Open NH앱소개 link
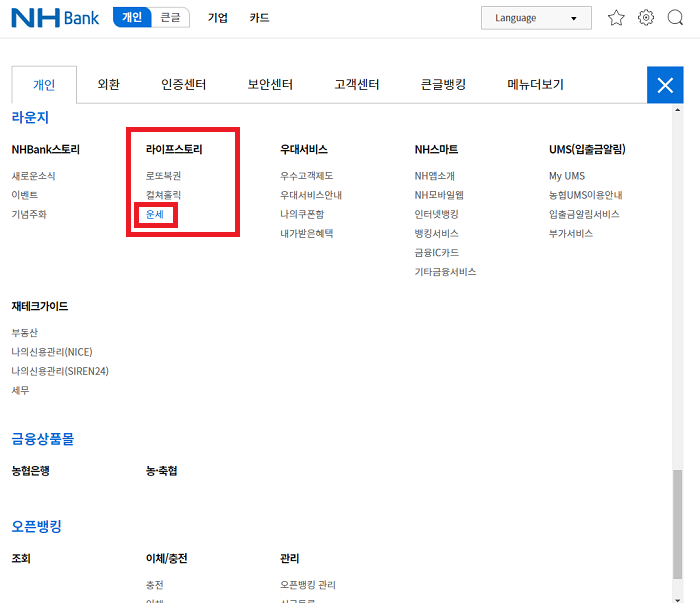700x603 pixels. click(x=434, y=176)
